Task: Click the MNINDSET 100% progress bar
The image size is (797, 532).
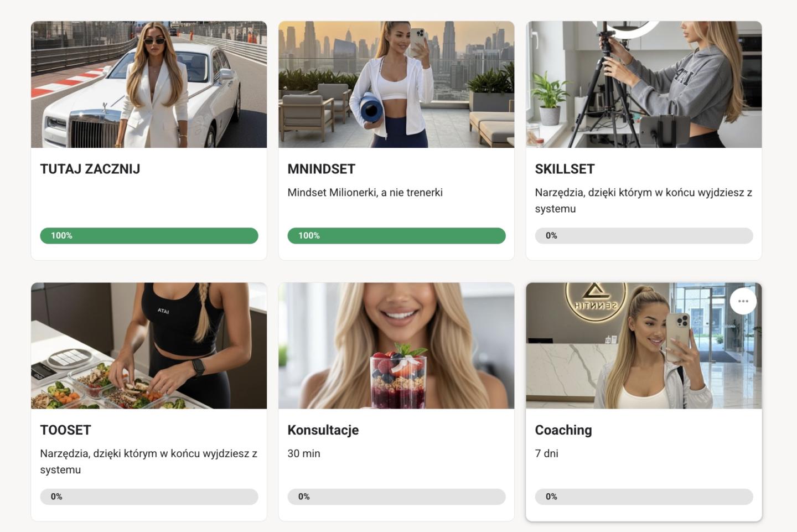Action: tap(396, 236)
